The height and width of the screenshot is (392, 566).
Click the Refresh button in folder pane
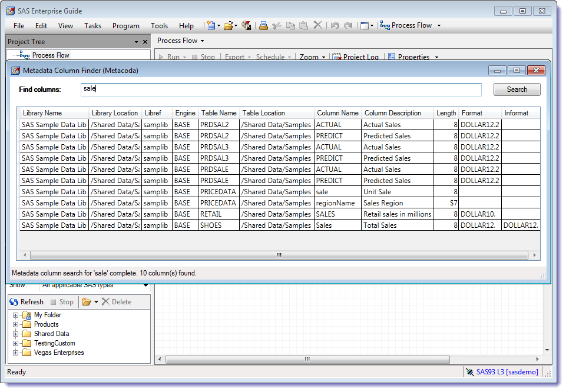point(27,302)
